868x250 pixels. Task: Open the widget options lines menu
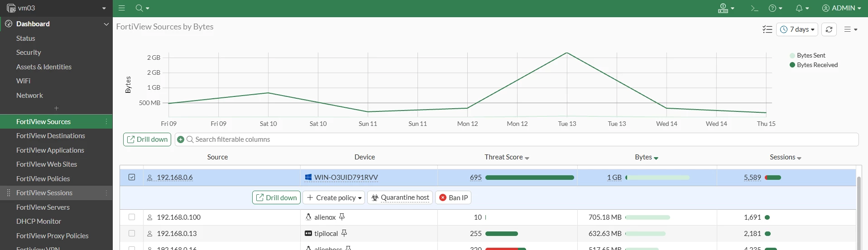coord(851,29)
